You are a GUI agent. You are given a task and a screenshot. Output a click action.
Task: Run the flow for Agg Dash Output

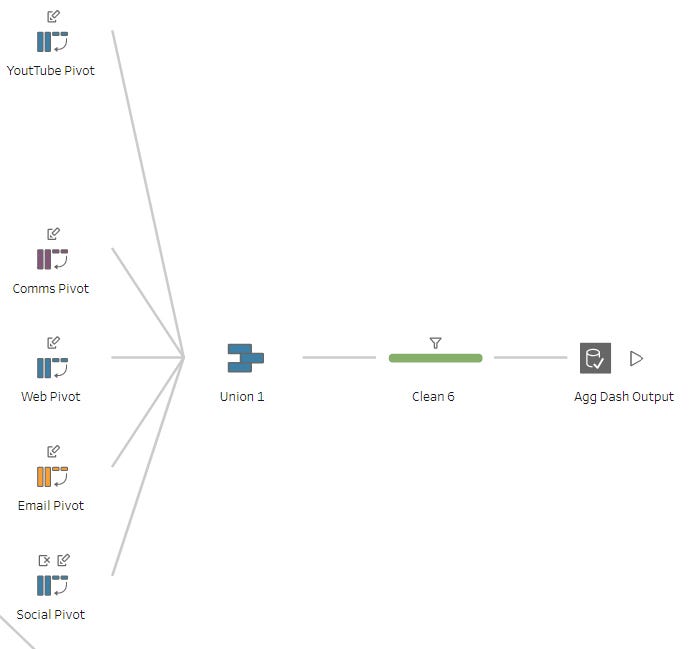coord(636,358)
